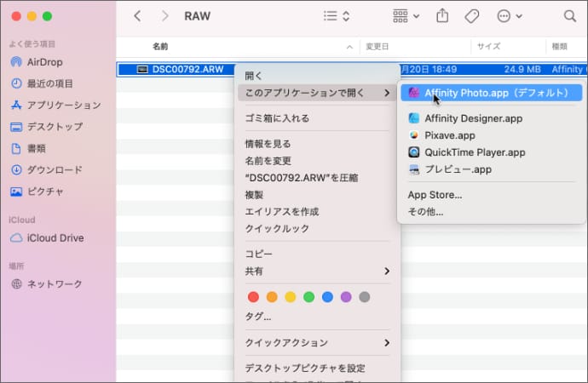Choose 名前を変更 in context menu

pos(268,161)
